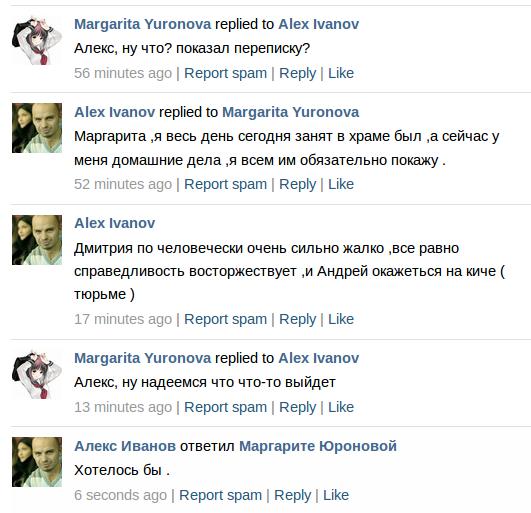The width and height of the screenshot is (531, 513).
Task: Open Margarita Yuronova's avatar in first comment
Action: click(37, 40)
